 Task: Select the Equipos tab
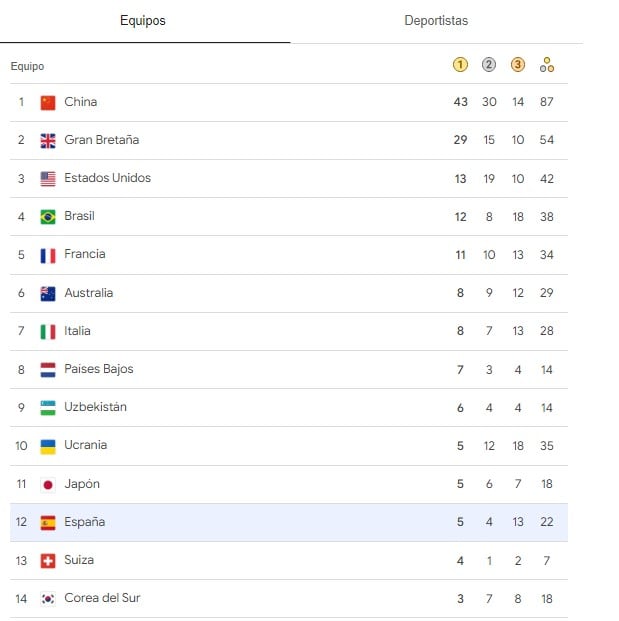coord(143,21)
